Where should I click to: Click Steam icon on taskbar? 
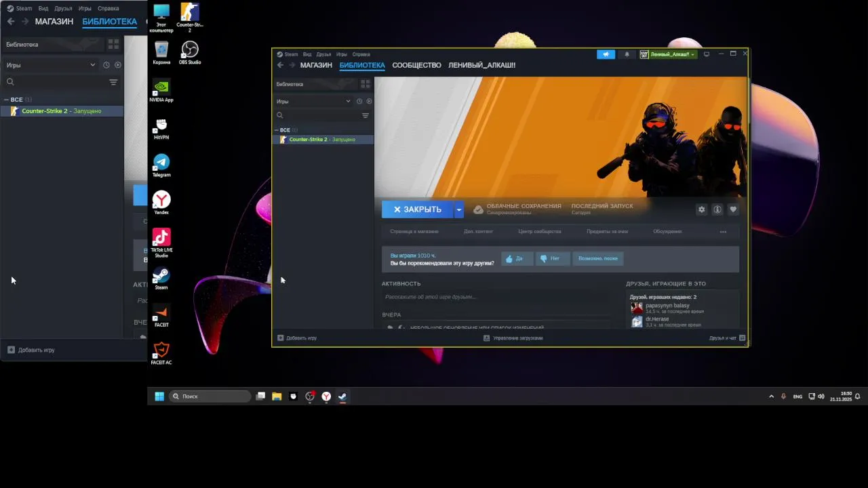click(x=342, y=396)
